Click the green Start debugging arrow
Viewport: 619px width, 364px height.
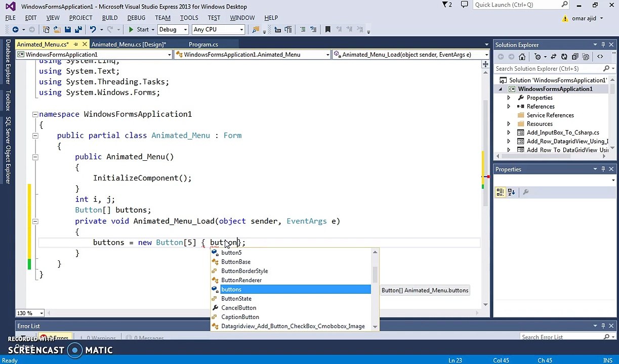pyautogui.click(x=131, y=30)
